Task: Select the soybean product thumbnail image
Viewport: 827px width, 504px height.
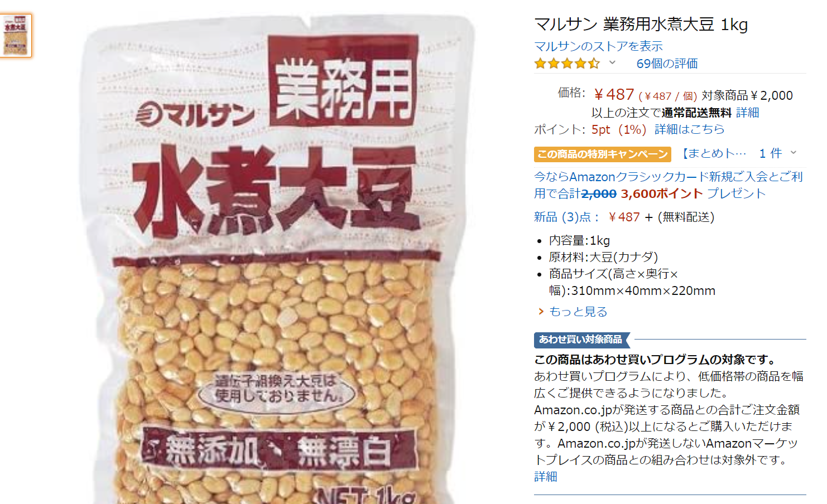Action: 16,36
